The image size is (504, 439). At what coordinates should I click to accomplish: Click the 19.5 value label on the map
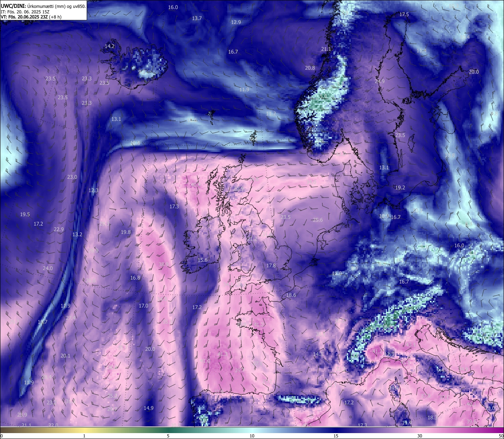pyautogui.click(x=25, y=215)
